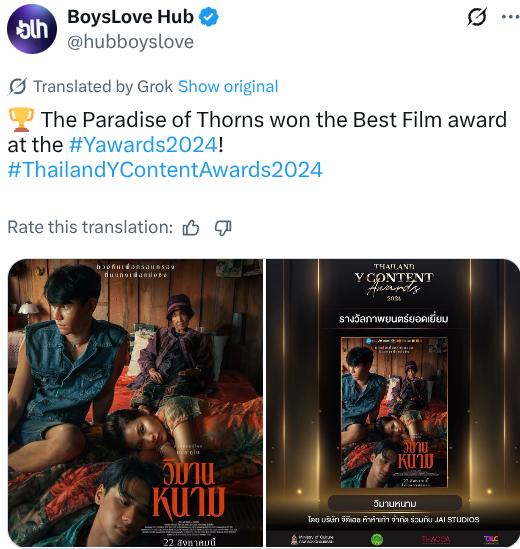This screenshot has width=520, height=549.
Task: Click the Grok translation icon beside 'Translated by'
Action: coord(17,86)
